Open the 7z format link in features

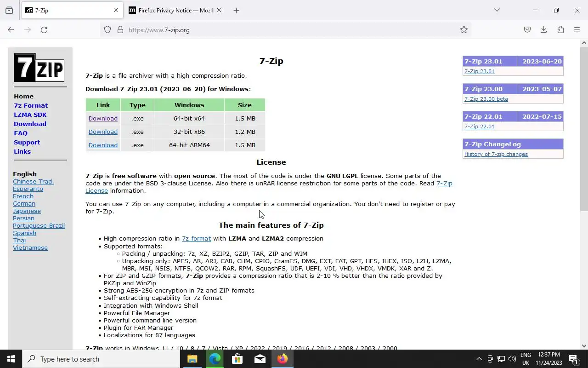[x=196, y=238]
